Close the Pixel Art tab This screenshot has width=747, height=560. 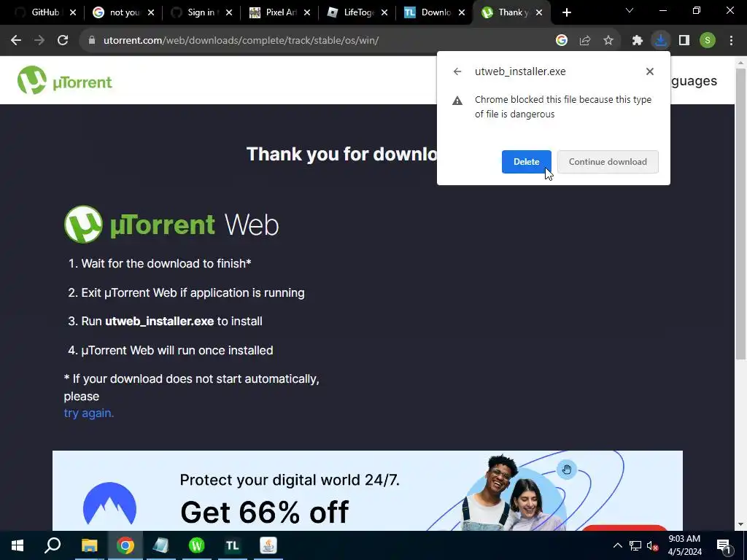[307, 12]
